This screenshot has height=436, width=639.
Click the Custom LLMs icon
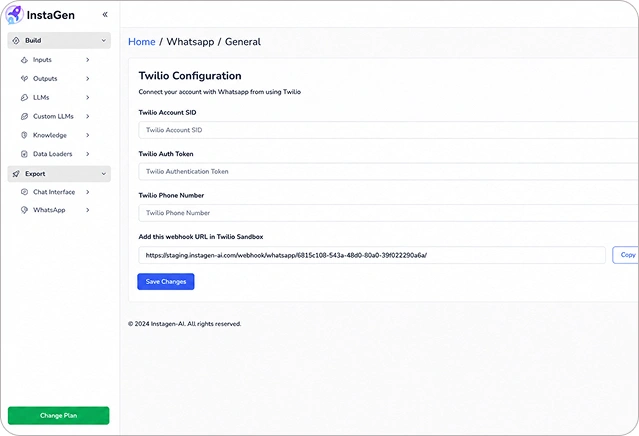(24, 117)
